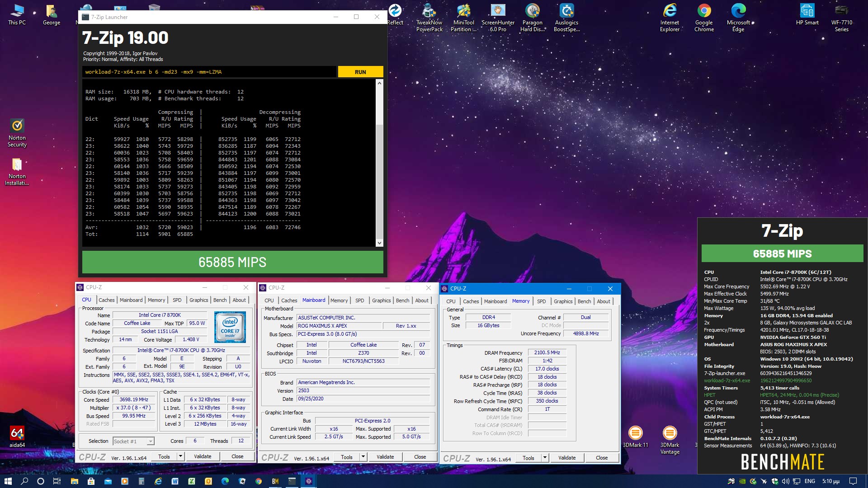
Task: Open Excel from the taskbar
Action: point(191,481)
